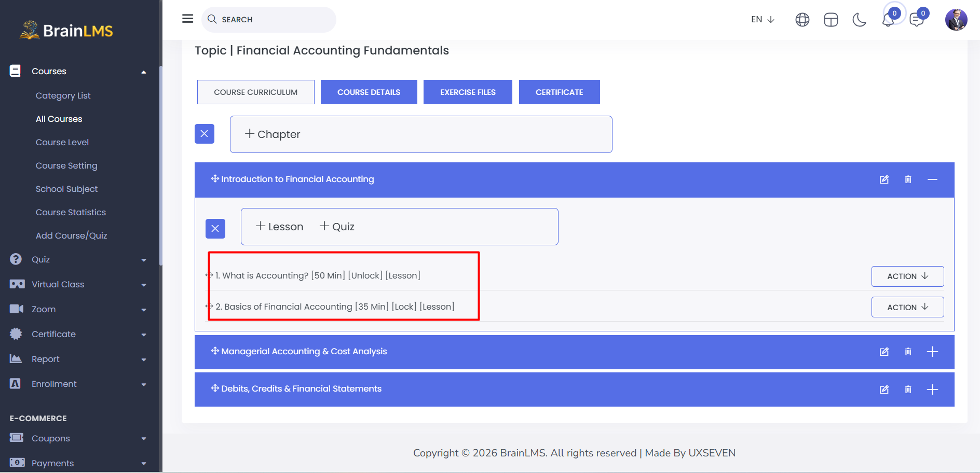Close the Lesson/Quiz add panel
980x473 pixels.
point(215,229)
